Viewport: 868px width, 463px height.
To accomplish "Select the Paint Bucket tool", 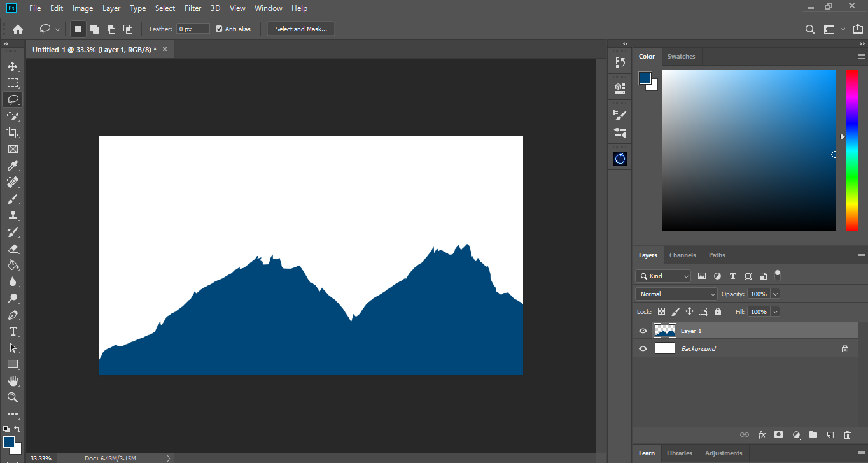I will (13, 265).
